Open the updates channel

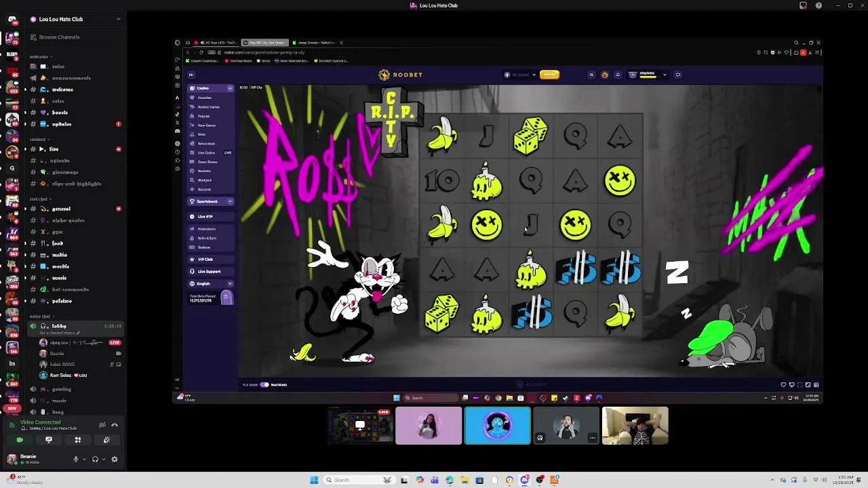[x=75, y=124]
